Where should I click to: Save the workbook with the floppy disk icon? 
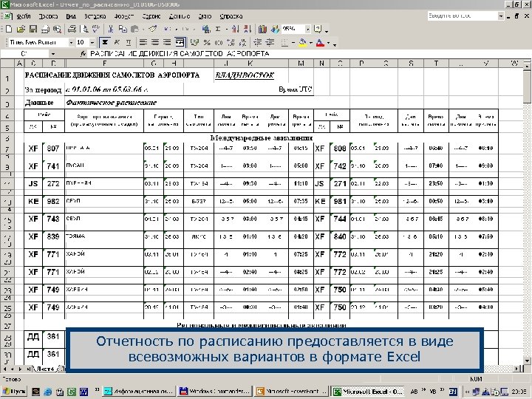tap(33, 29)
